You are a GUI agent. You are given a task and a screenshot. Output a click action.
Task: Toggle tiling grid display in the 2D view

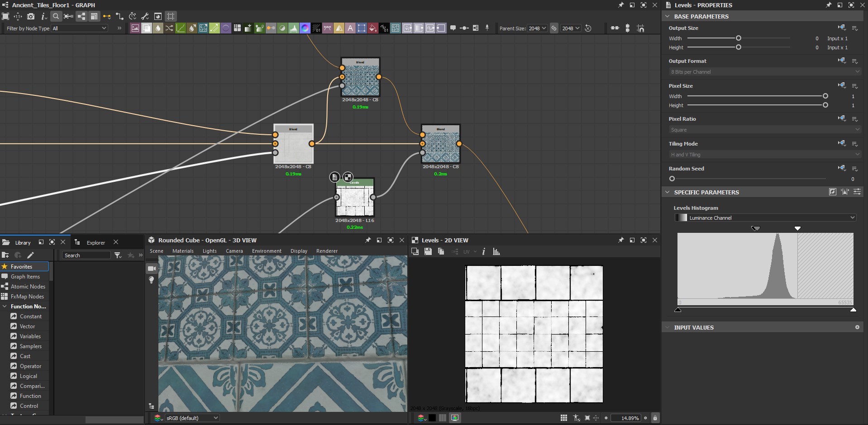[563, 418]
